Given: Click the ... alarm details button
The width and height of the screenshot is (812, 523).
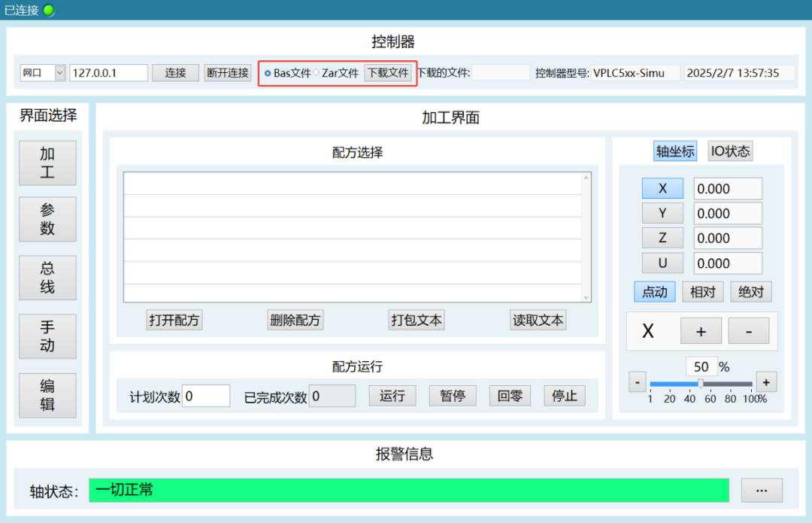Looking at the screenshot, I should click(762, 491).
